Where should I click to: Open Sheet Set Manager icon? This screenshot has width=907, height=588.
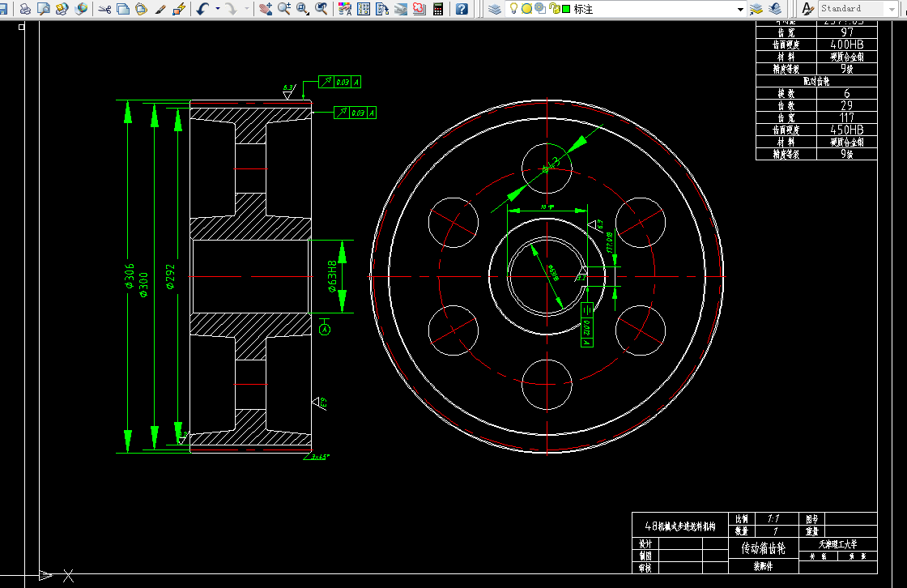click(x=400, y=9)
